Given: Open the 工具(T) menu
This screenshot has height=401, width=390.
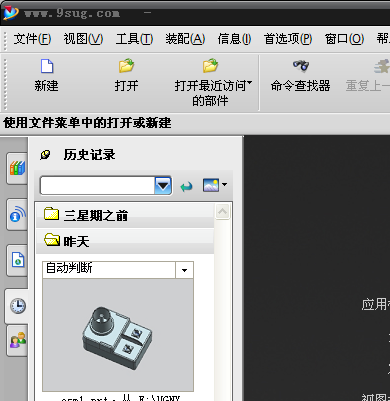Looking at the screenshot, I should tap(134, 39).
